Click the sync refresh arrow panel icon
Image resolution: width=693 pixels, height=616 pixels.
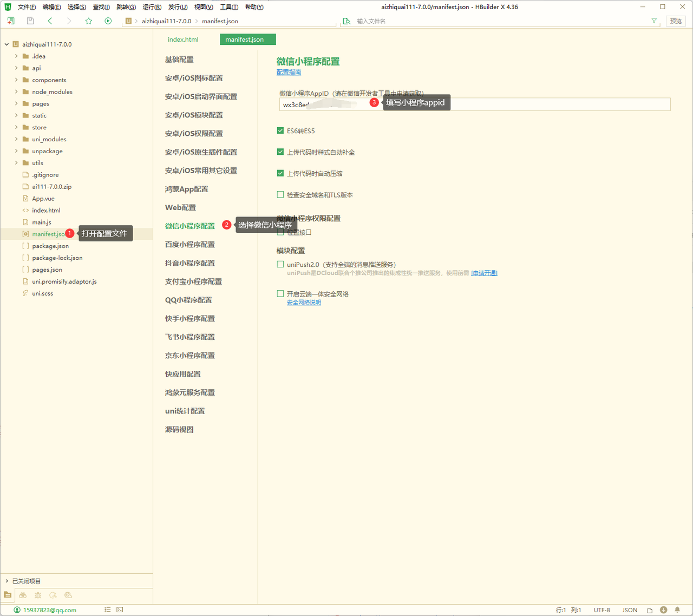click(x=53, y=595)
